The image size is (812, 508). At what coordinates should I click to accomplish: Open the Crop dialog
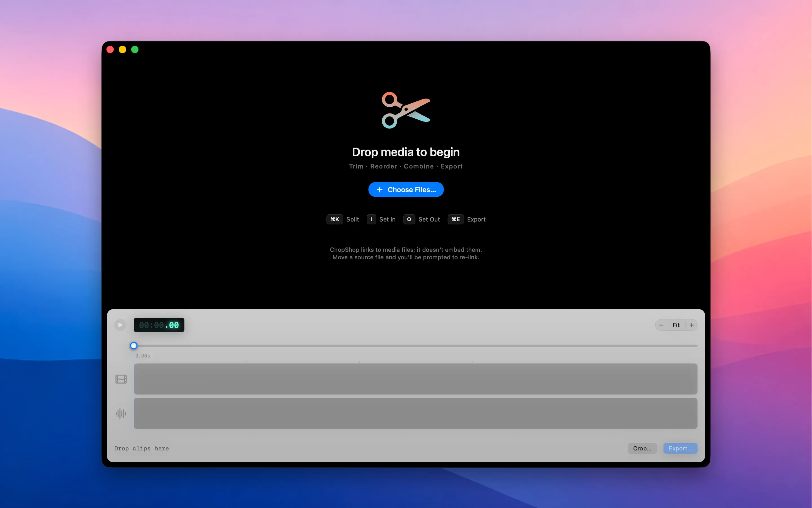click(642, 448)
